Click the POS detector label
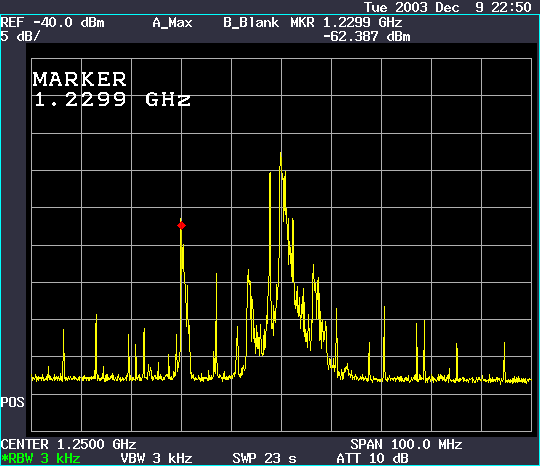This screenshot has height=466, width=540. coord(12,402)
